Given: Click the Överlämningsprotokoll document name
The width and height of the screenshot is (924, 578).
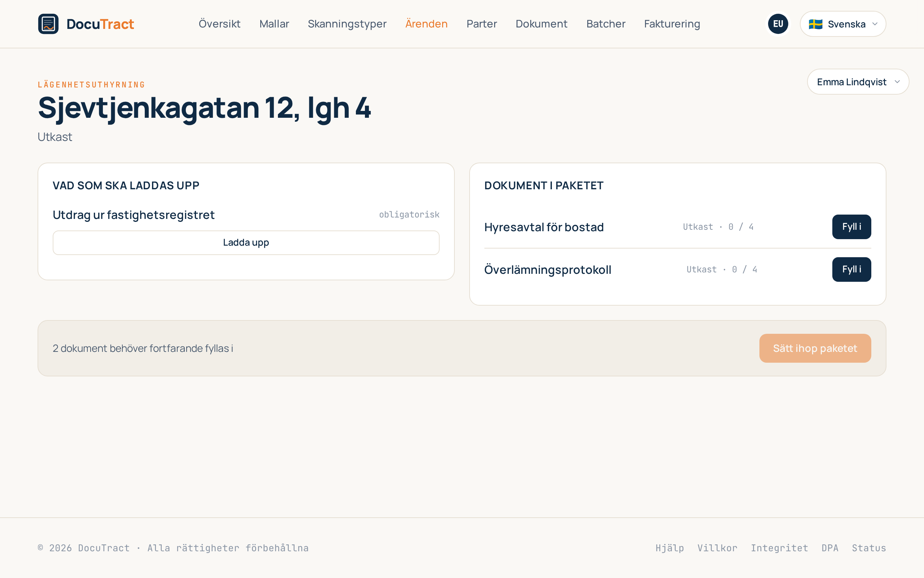Looking at the screenshot, I should pyautogui.click(x=548, y=269).
